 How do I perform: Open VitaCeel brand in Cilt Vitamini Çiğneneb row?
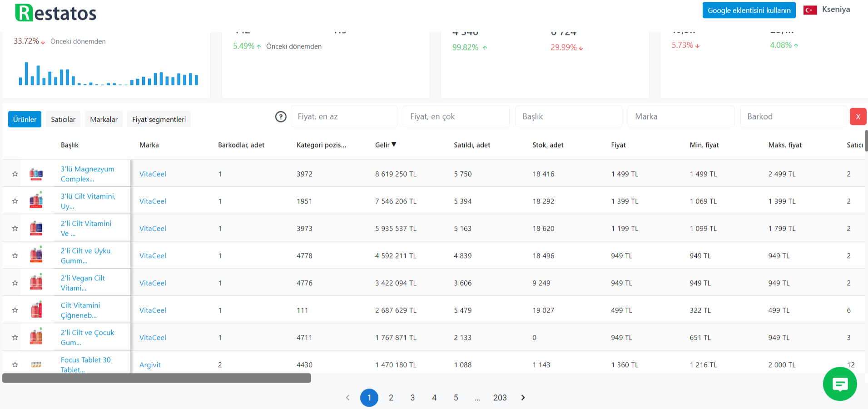pos(153,310)
